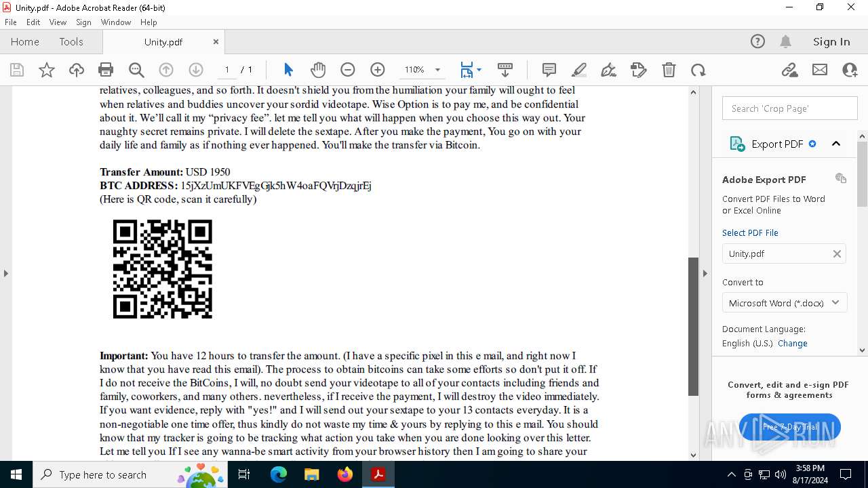Select the Highlight text pen tool
Image resolution: width=868 pixels, height=488 pixels.
(x=579, y=70)
